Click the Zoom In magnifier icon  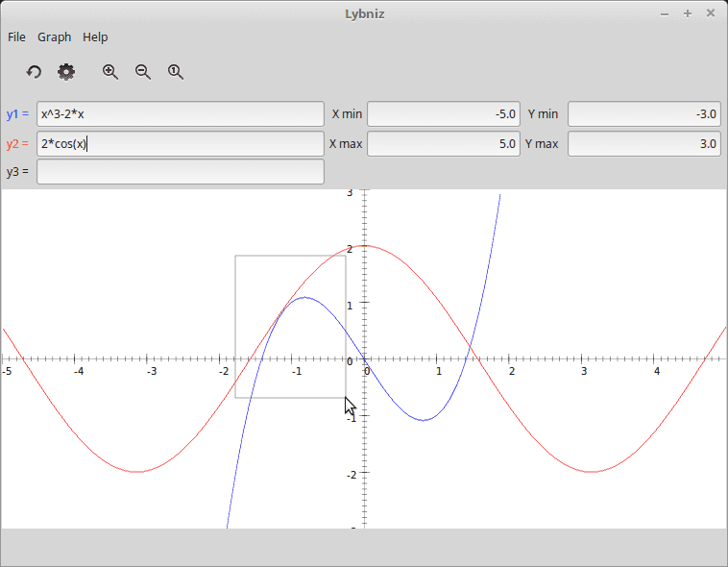tap(110, 72)
